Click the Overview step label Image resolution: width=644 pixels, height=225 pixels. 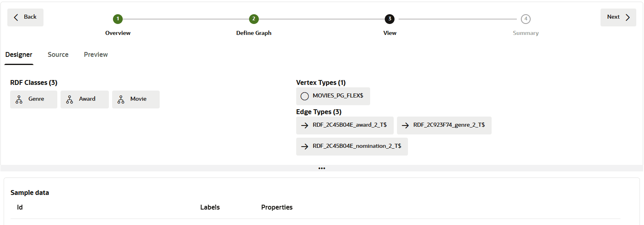coord(118,33)
